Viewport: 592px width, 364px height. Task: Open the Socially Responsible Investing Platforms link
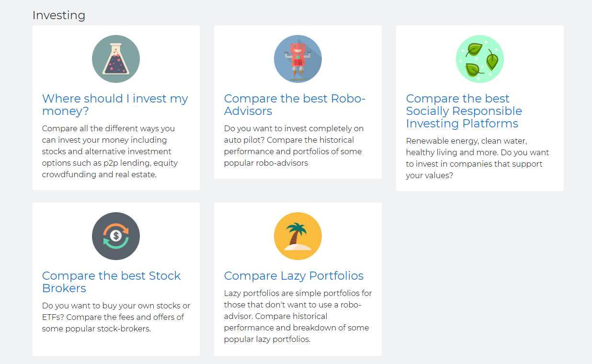click(464, 111)
